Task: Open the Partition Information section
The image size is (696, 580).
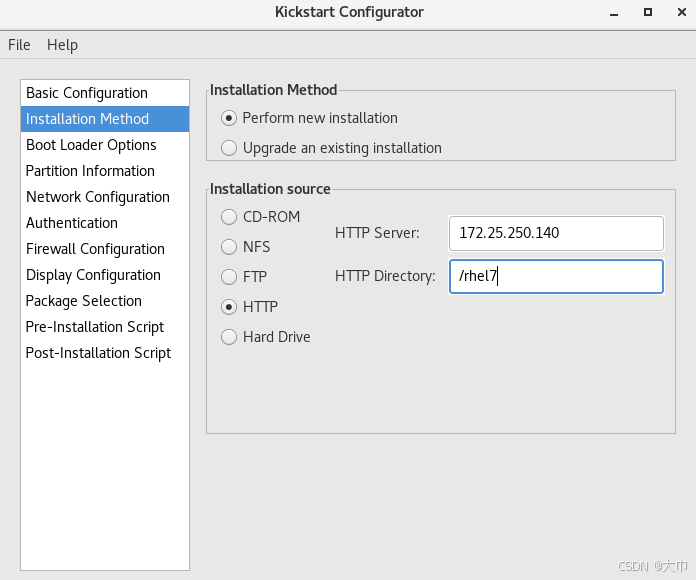Action: point(105,171)
